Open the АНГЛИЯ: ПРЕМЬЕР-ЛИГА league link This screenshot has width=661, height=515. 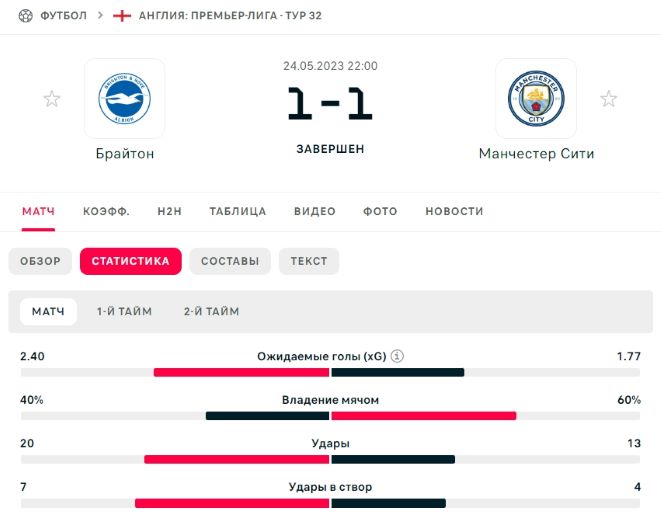(x=230, y=16)
